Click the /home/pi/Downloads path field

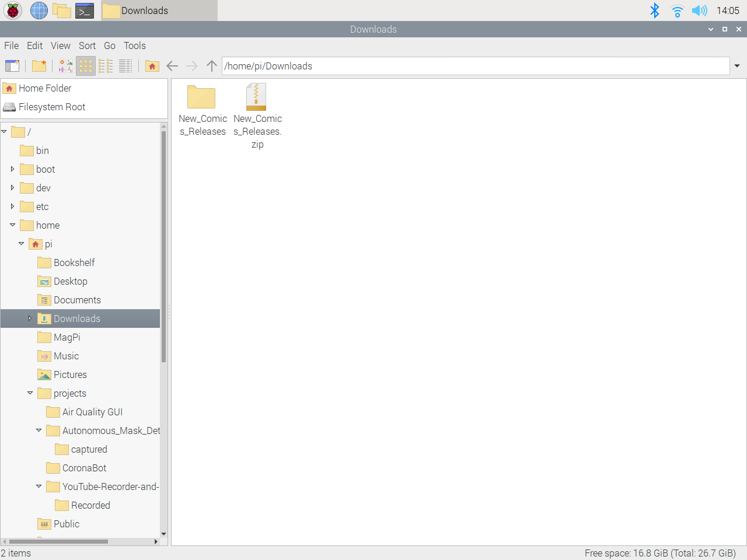click(476, 66)
